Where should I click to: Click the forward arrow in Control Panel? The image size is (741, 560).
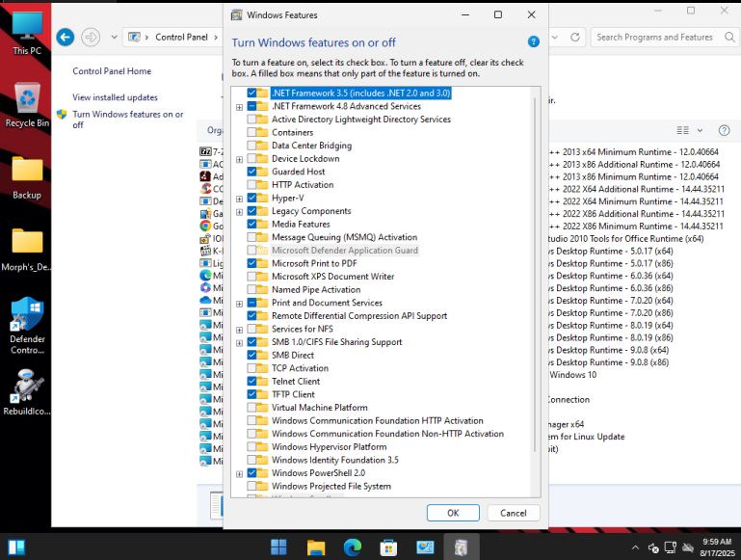pyautogui.click(x=91, y=37)
